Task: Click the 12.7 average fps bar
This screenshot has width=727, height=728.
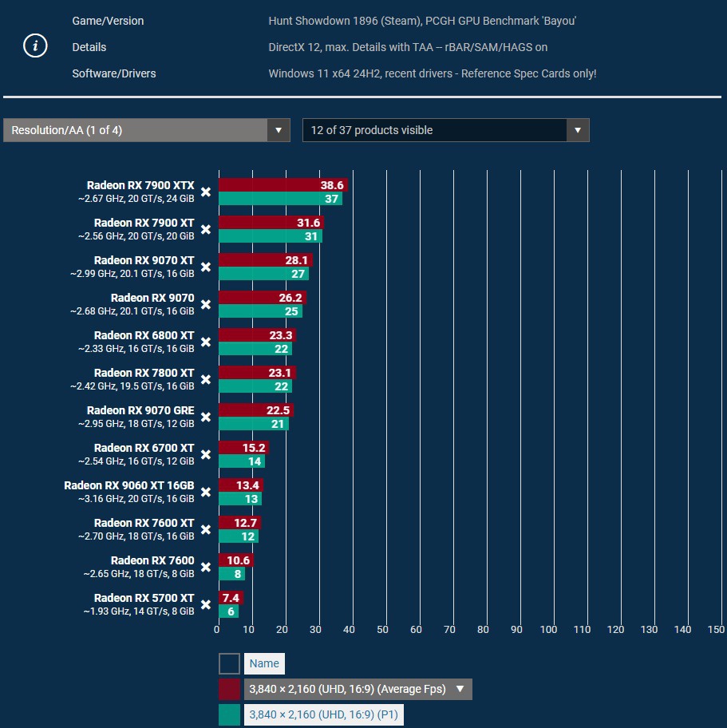Action: (239, 523)
